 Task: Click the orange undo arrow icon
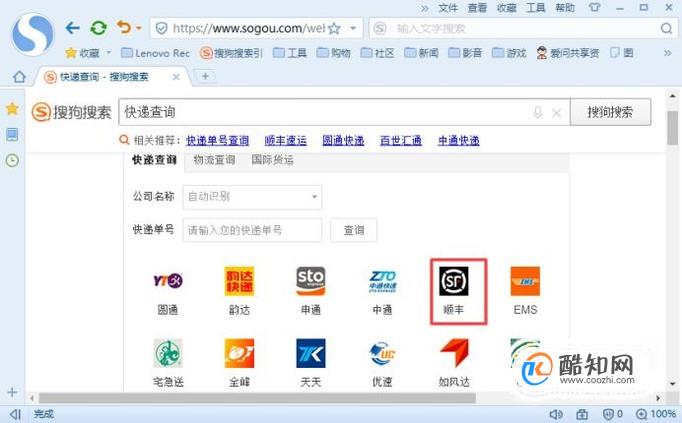124,27
